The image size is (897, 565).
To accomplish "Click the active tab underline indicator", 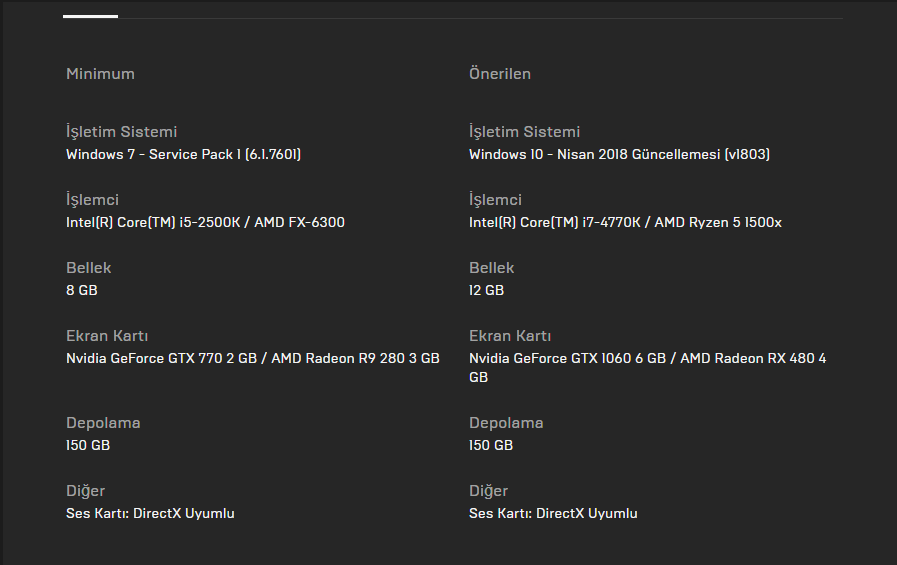I will point(90,16).
